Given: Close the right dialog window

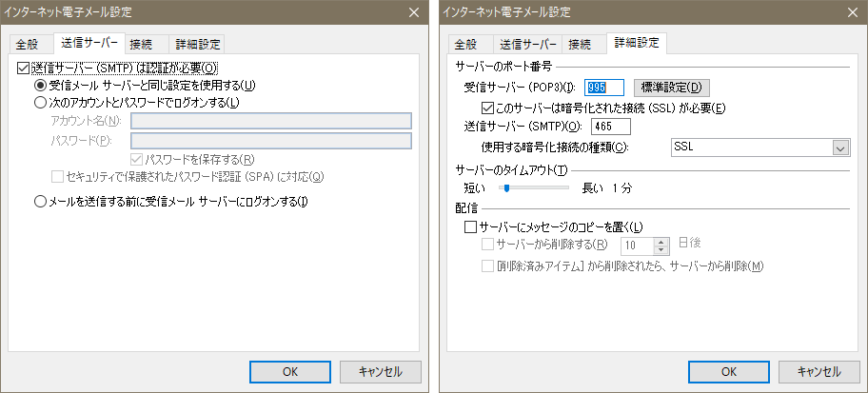Looking at the screenshot, I should tap(852, 11).
